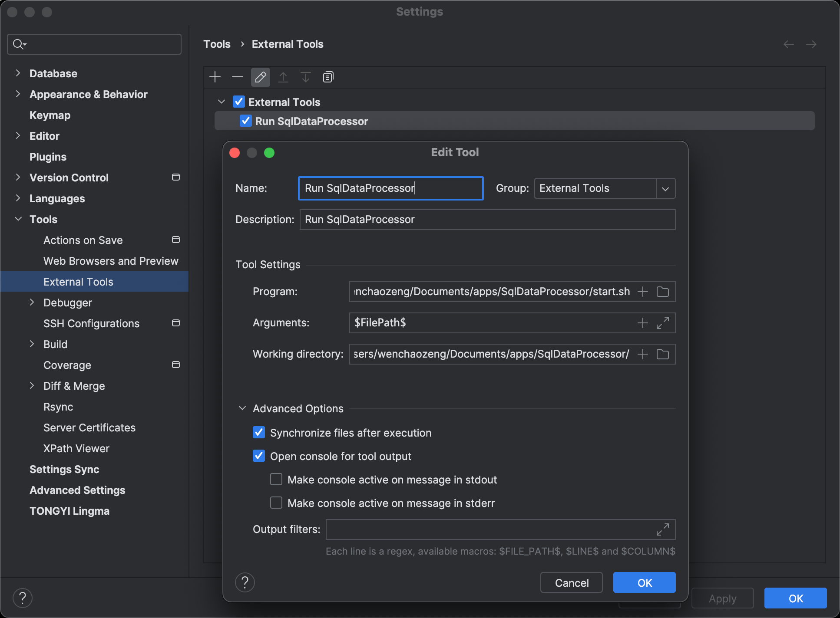Insert macro in Arguments field
Screen dimensions: 840x618
pyautogui.click(x=642, y=323)
